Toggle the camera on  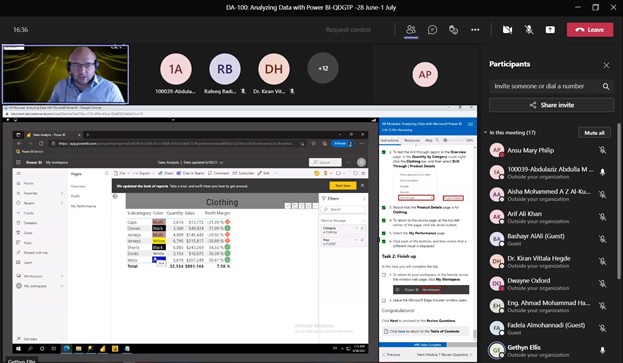[x=507, y=30]
